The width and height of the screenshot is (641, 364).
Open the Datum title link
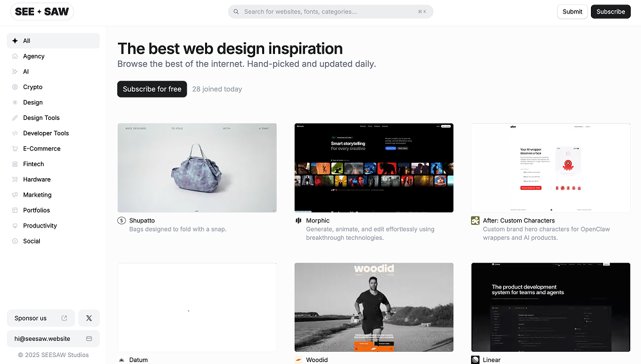coord(138,360)
